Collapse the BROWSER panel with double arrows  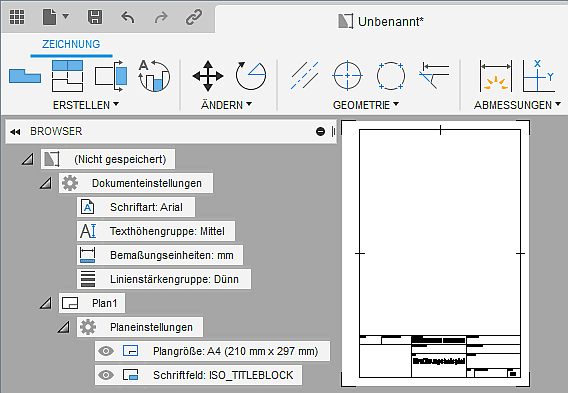click(15, 132)
